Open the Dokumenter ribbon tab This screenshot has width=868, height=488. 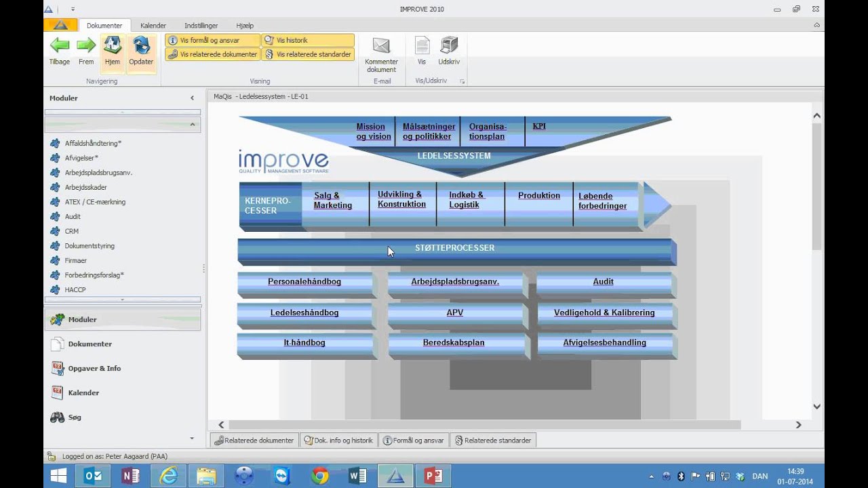[104, 25]
